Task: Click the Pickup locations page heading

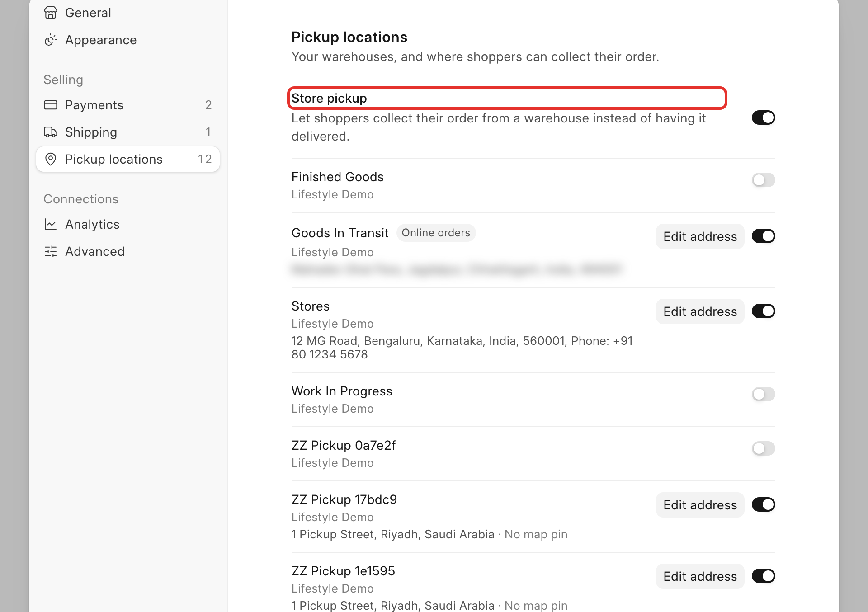Action: [x=349, y=37]
